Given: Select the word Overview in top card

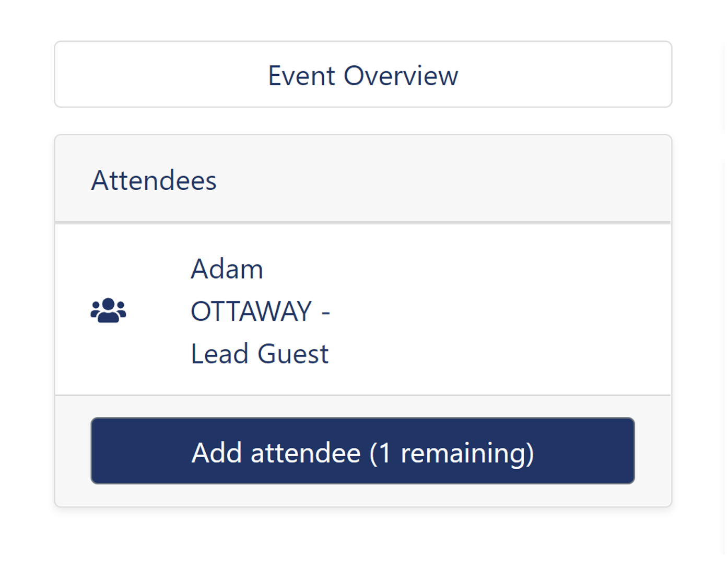Looking at the screenshot, I should (401, 75).
